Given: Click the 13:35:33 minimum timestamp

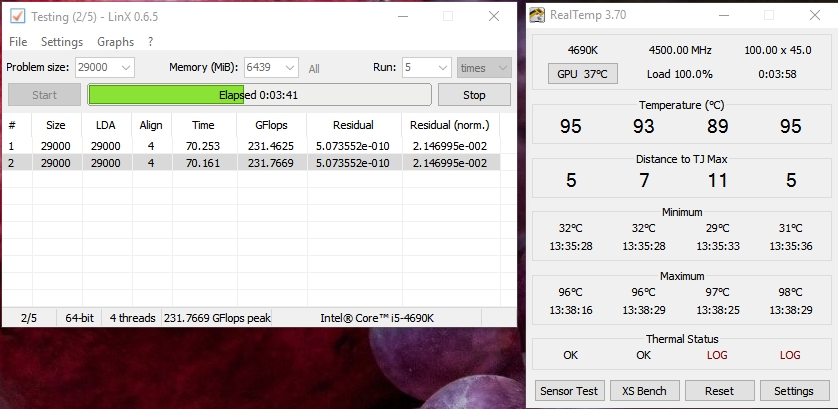Looking at the screenshot, I should tap(717, 246).
